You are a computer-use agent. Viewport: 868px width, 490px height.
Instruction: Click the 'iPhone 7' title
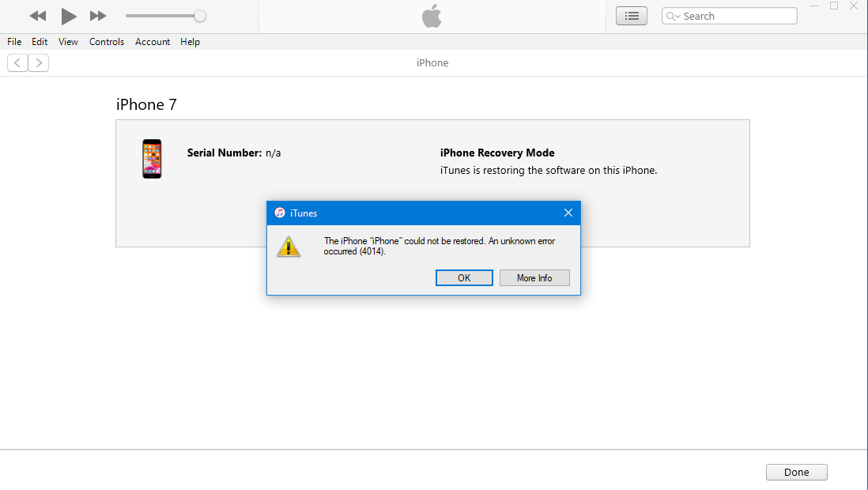coord(146,104)
